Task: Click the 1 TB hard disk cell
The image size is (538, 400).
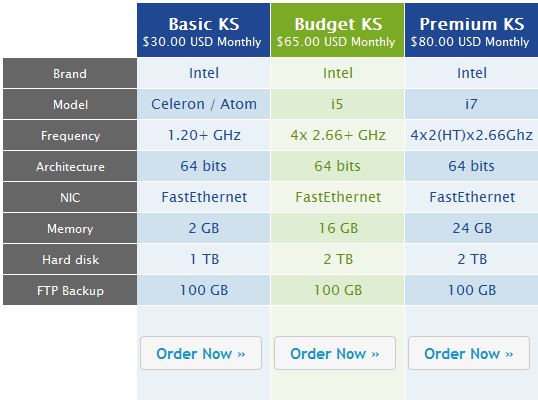Action: click(203, 259)
